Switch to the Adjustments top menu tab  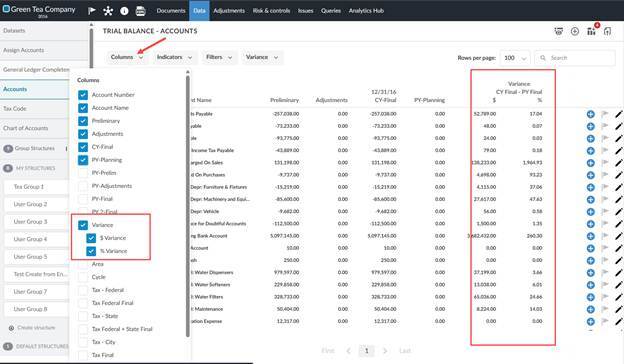[229, 11]
